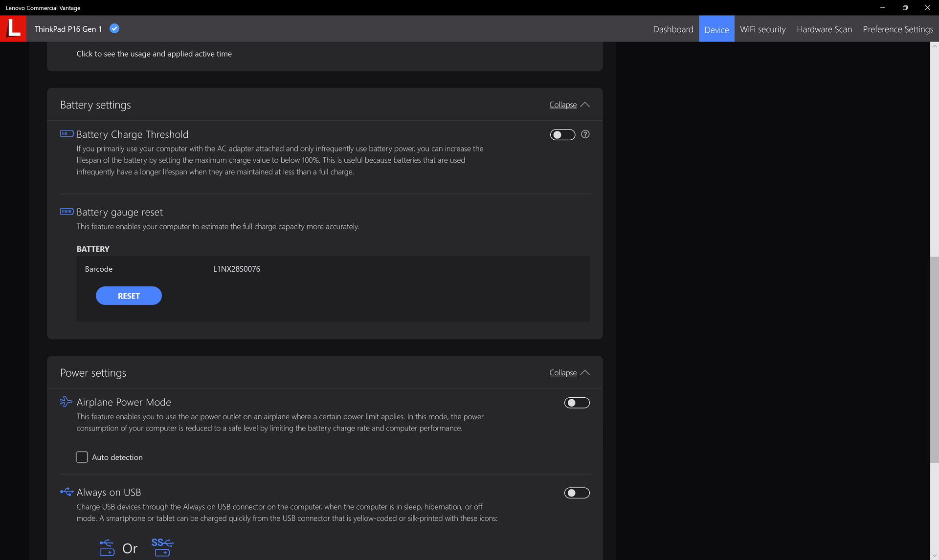The width and height of the screenshot is (939, 560).
Task: Click the Always on USB icon
Action: tap(67, 492)
